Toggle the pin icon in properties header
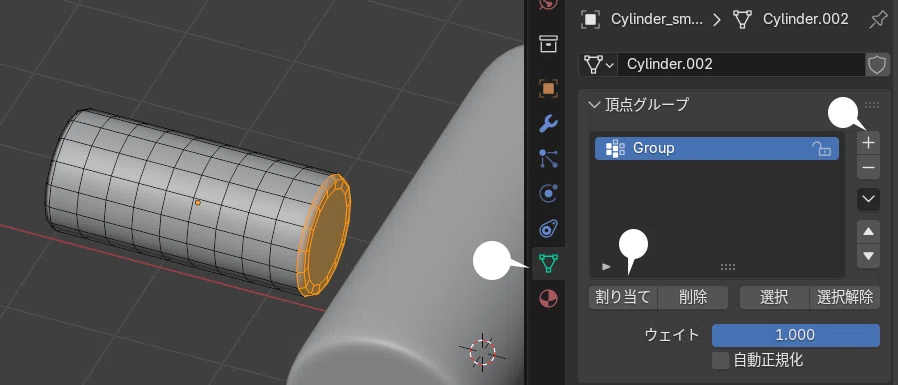Image resolution: width=898 pixels, height=385 pixels. tap(877, 19)
